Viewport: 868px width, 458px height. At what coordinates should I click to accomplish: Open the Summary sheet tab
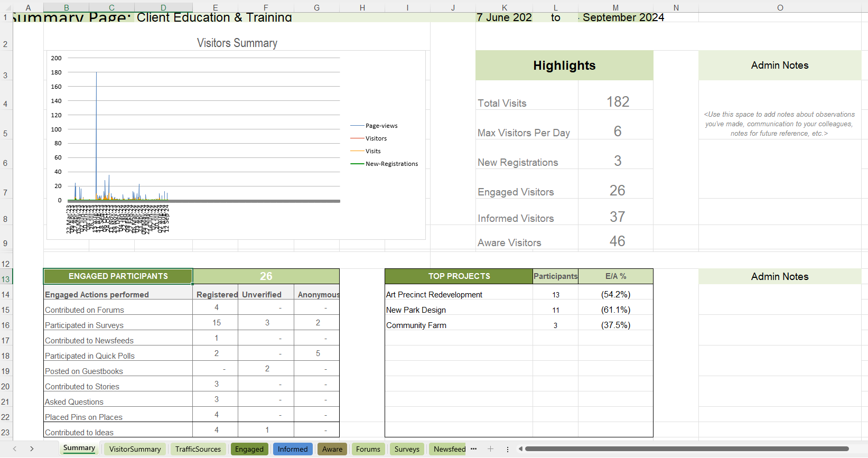(79, 448)
